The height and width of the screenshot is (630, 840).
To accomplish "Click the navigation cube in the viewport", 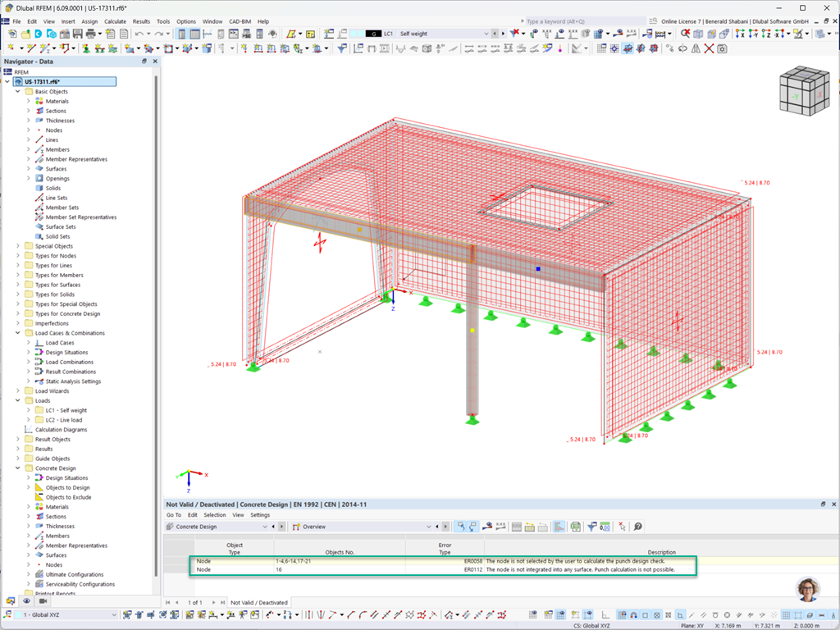I will pos(804,90).
